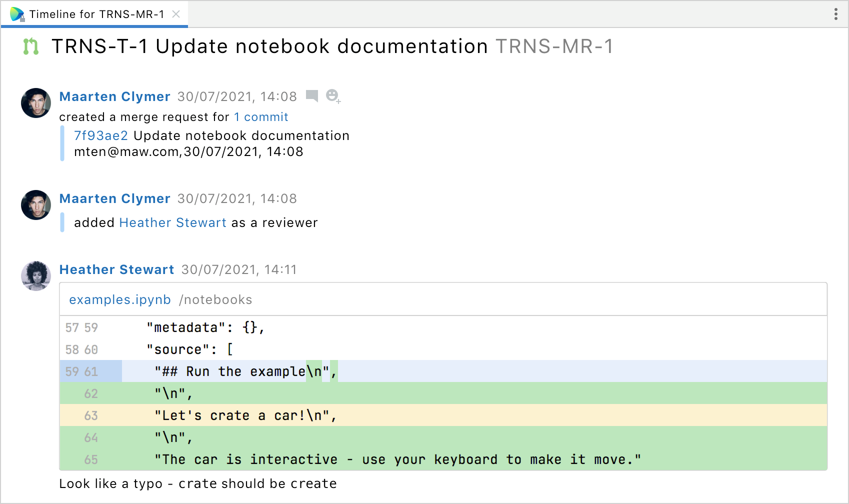The height and width of the screenshot is (504, 849).
Task: Click the merge request status icon
Action: (x=31, y=46)
